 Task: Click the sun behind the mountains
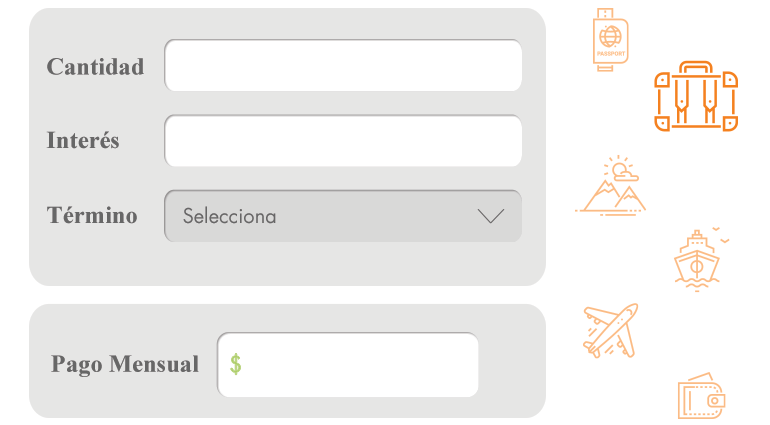[x=619, y=167]
